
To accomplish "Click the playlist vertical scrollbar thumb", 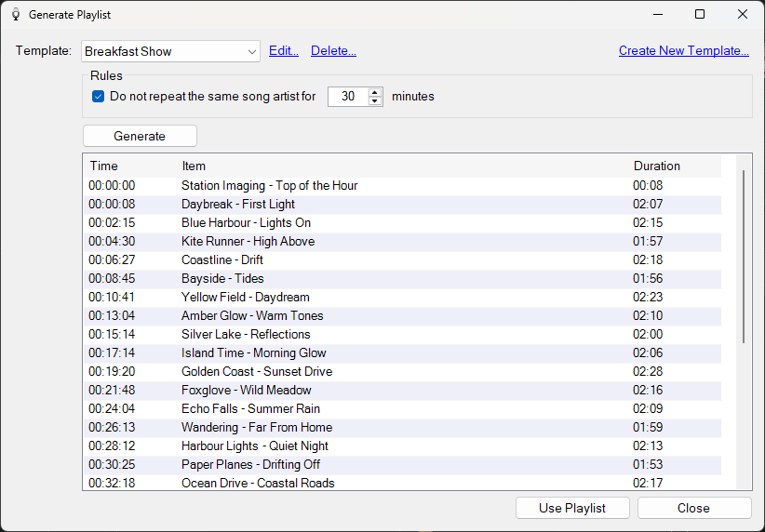I will tap(744, 257).
